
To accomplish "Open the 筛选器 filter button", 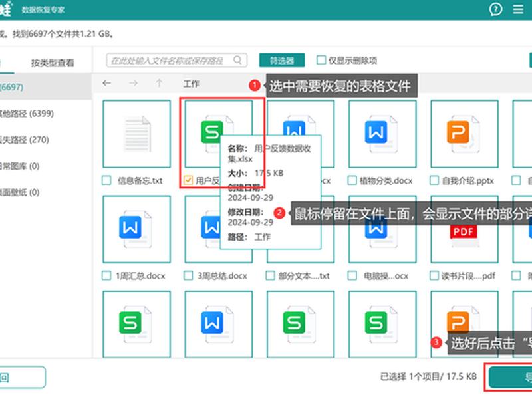I will (x=281, y=61).
